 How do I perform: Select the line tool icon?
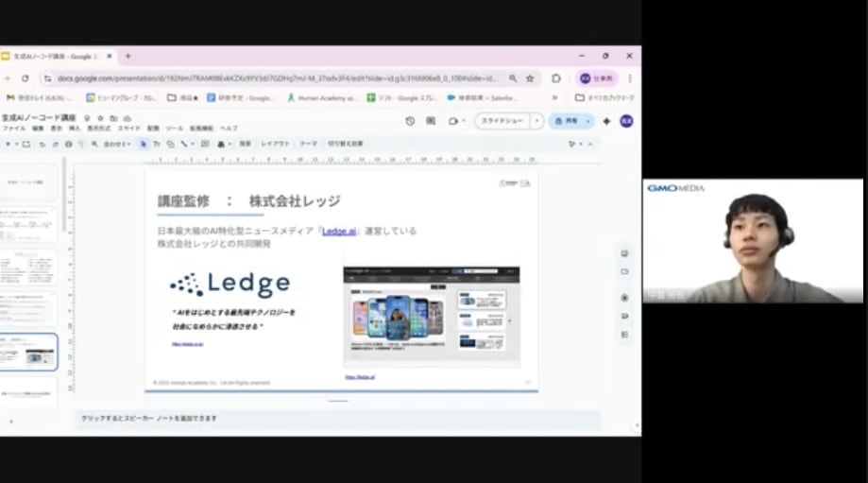(x=184, y=144)
